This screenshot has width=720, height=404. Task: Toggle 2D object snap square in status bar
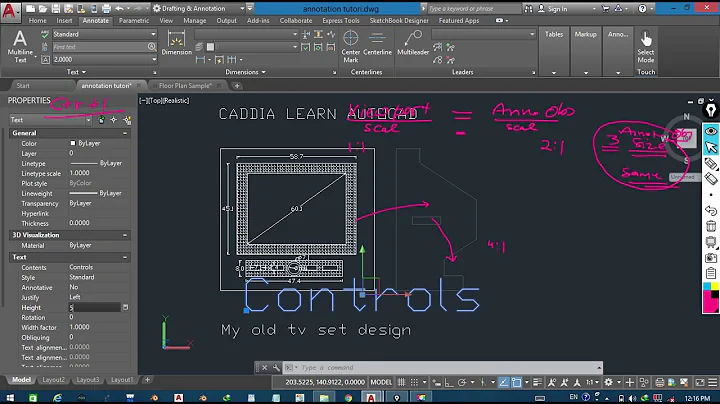(x=517, y=382)
